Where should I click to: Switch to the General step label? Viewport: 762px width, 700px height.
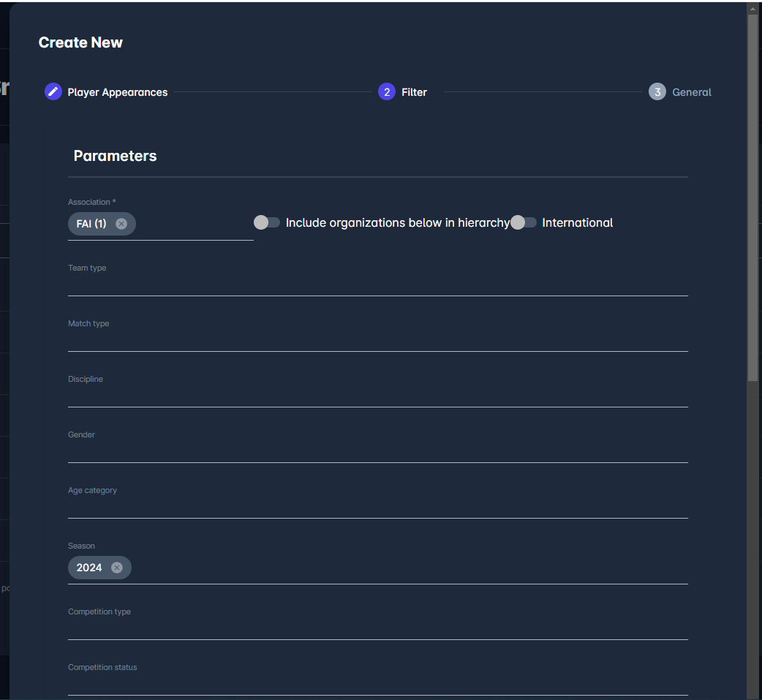point(691,92)
